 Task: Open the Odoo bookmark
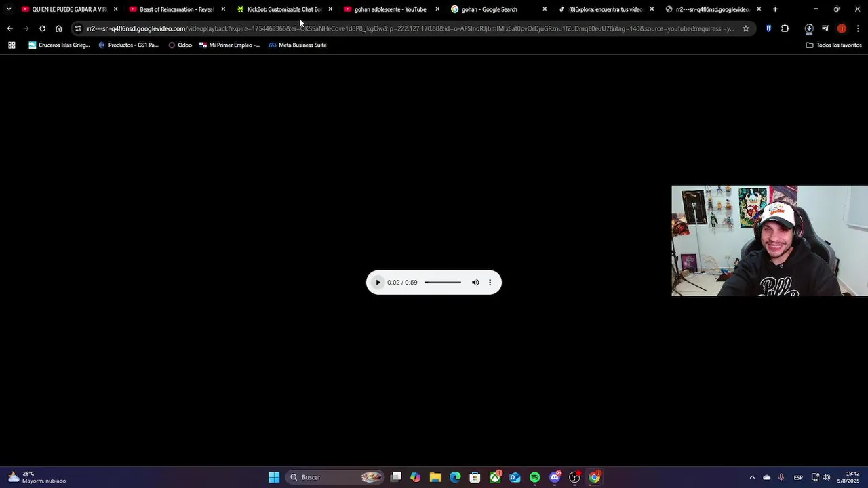click(180, 45)
